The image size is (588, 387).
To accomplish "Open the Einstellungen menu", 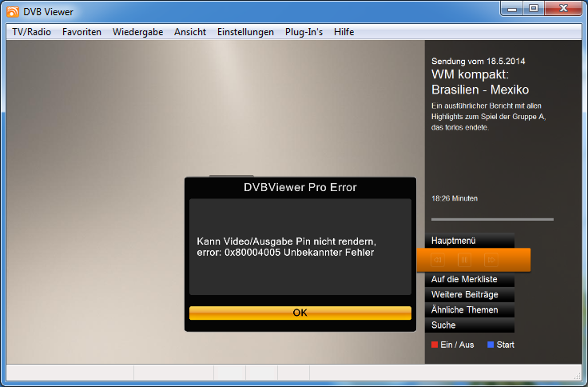I will (245, 32).
